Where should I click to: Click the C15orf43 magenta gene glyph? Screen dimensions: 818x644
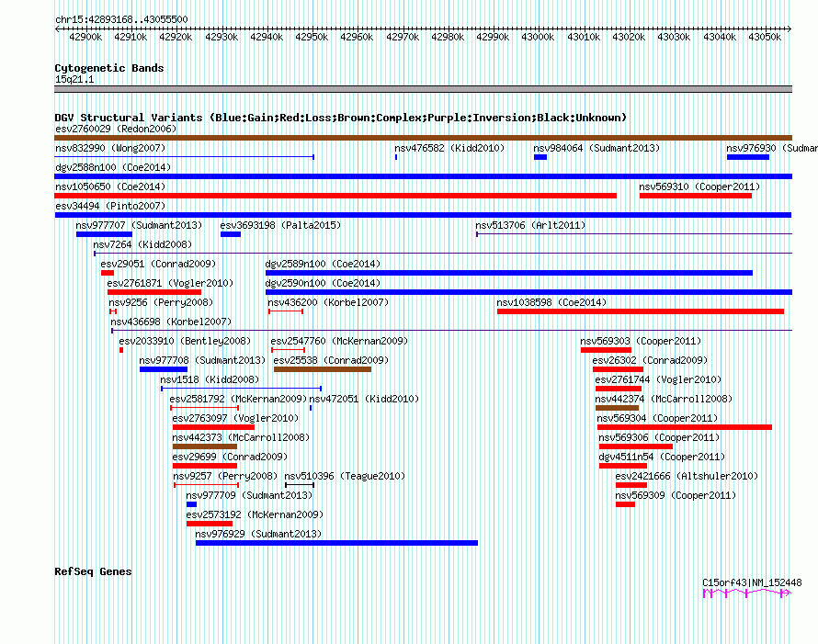747,593
